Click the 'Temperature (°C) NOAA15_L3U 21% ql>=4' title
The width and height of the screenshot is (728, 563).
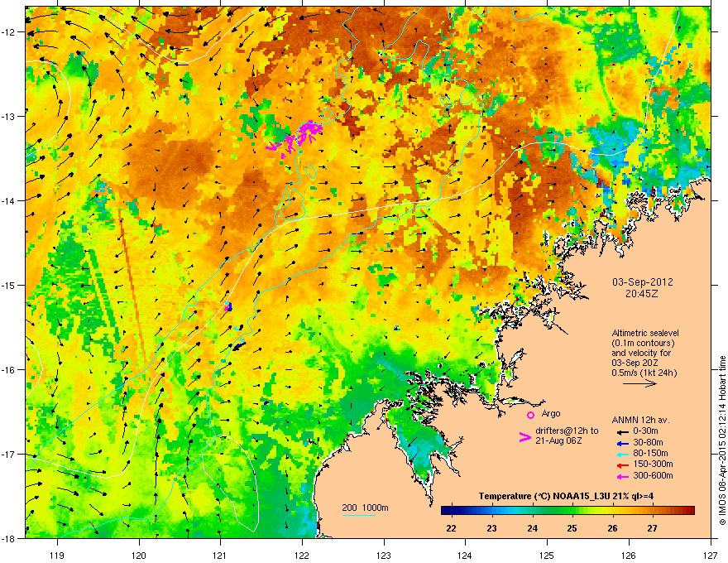pos(566,496)
